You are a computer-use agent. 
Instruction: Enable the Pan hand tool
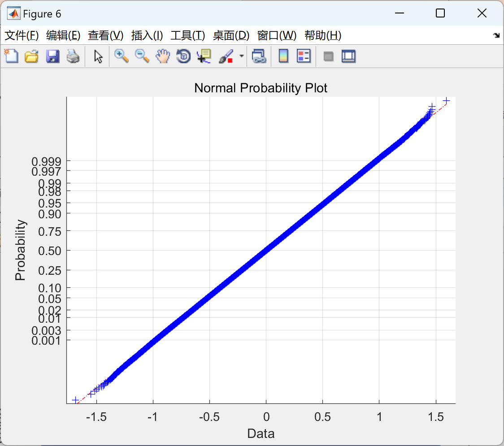pyautogui.click(x=163, y=56)
